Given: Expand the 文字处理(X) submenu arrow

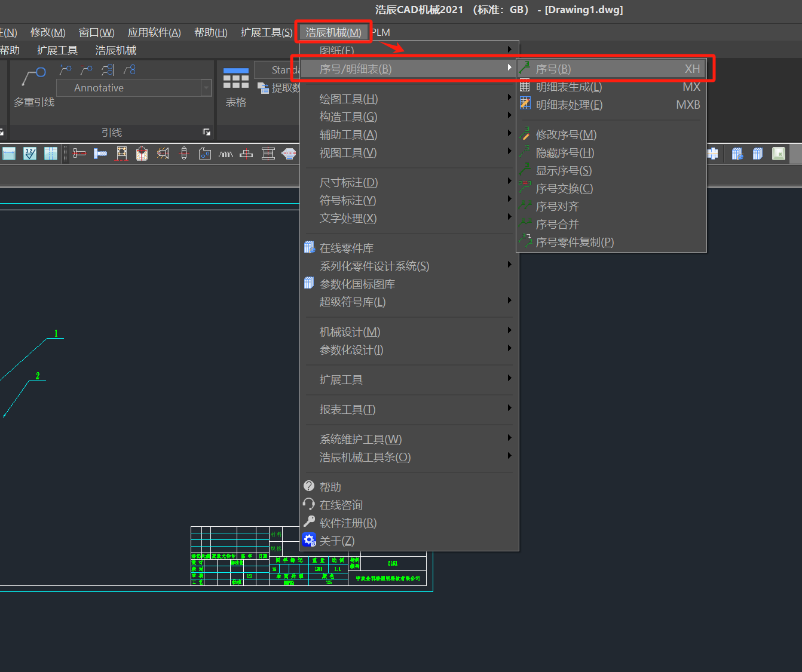Looking at the screenshot, I should tap(509, 217).
